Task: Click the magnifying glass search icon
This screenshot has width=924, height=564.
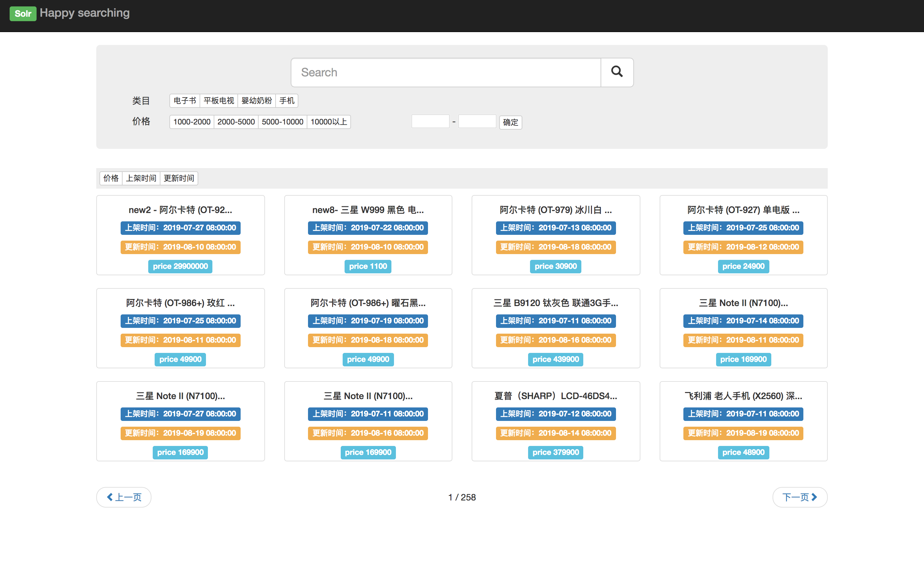Action: (617, 72)
